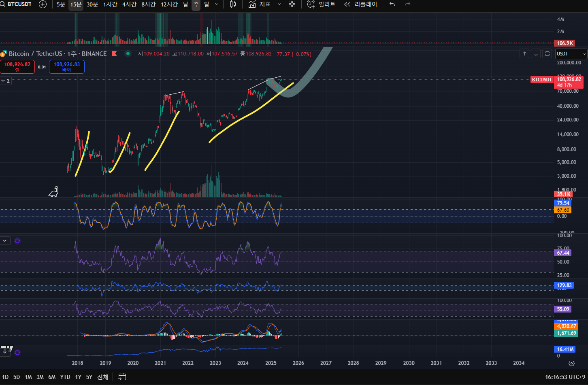588x385 pixels.
Task: Click the 67.44 RSI value label
Action: (x=563, y=253)
